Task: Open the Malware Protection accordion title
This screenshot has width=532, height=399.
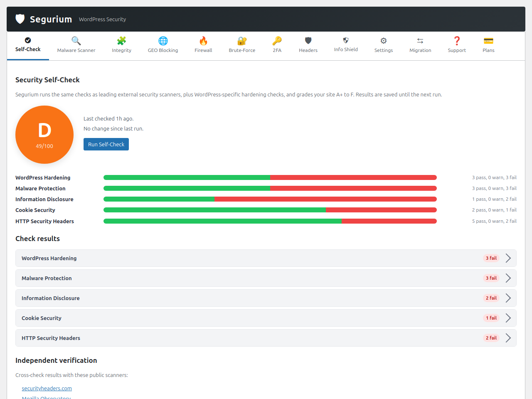Action: (47, 278)
